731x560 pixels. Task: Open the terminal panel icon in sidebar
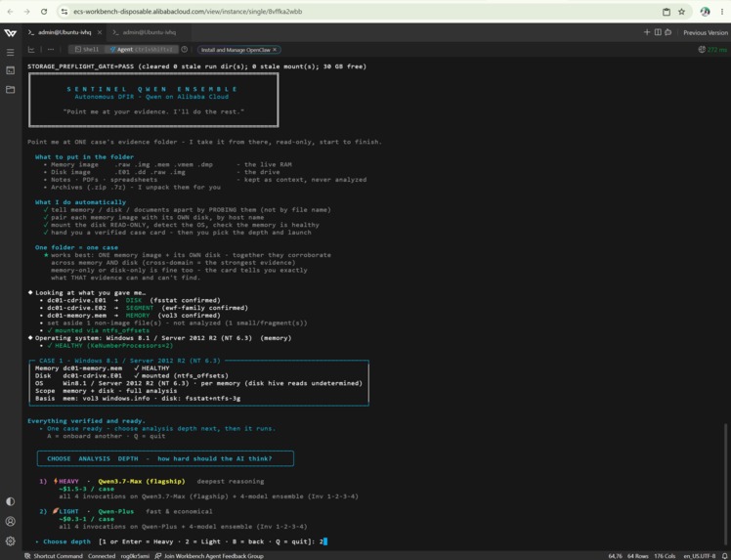click(10, 70)
